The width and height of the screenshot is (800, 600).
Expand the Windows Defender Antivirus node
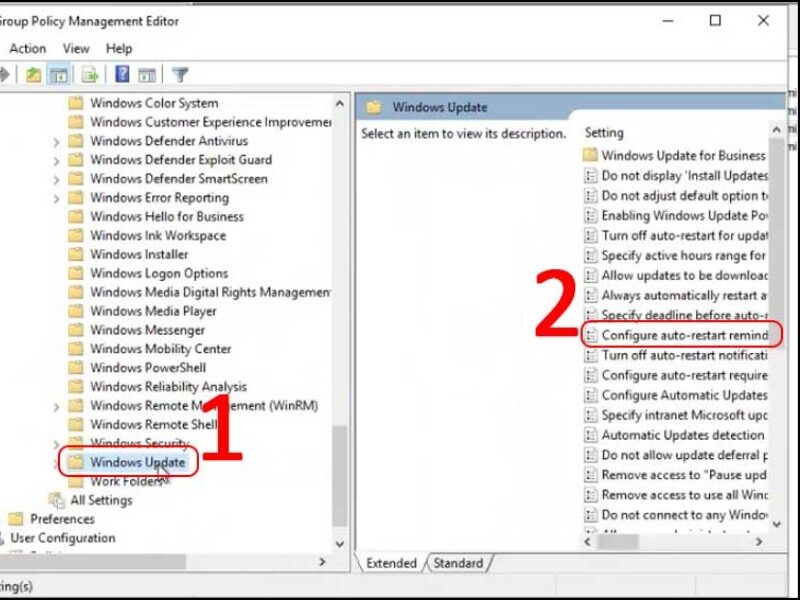(x=55, y=141)
